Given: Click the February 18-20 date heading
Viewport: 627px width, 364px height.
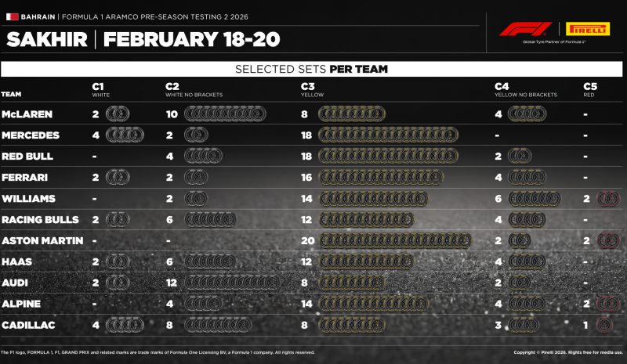Looking at the screenshot, I should pos(191,39).
